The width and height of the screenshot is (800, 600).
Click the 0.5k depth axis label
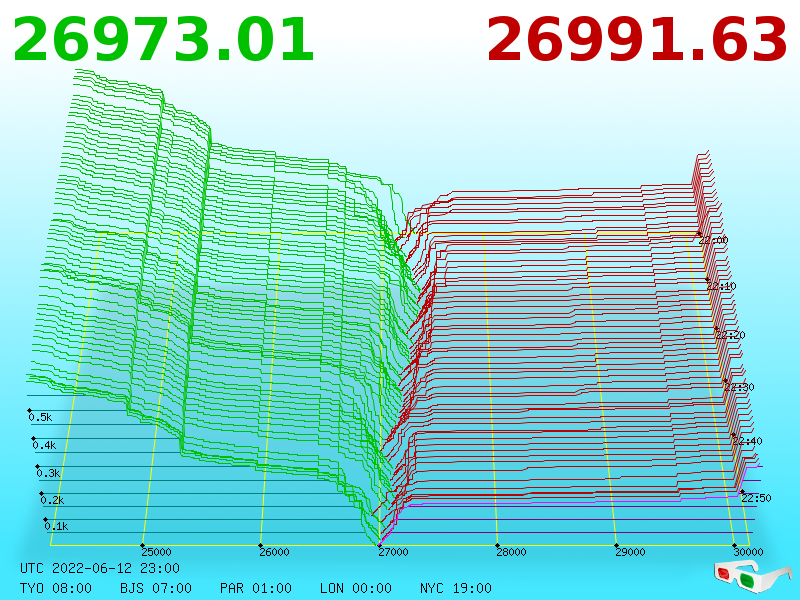40,417
